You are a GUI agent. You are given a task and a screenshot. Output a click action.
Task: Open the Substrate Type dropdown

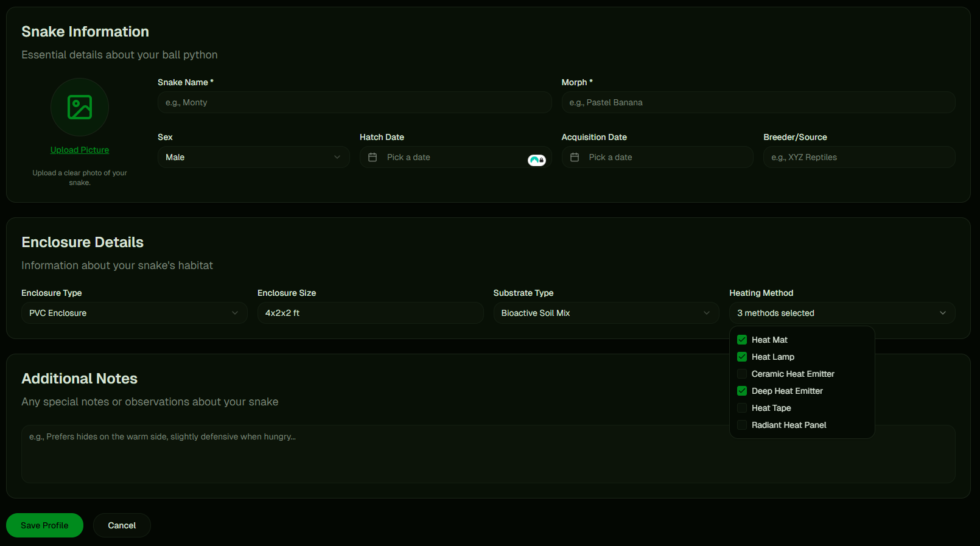(606, 313)
